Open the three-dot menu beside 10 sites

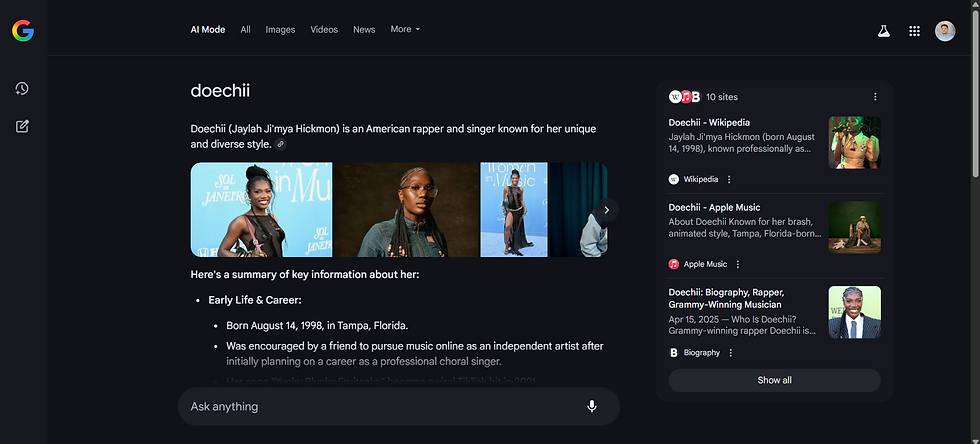[x=875, y=97]
